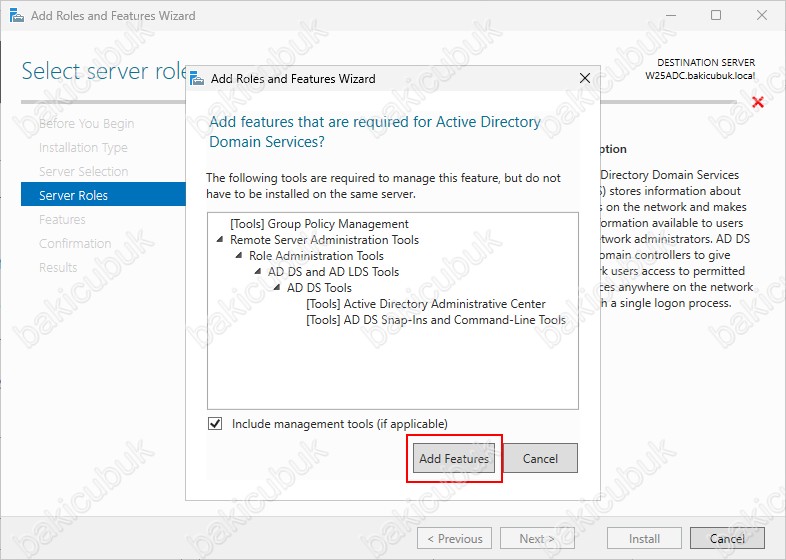Minimize the main wizard window

click(670, 15)
